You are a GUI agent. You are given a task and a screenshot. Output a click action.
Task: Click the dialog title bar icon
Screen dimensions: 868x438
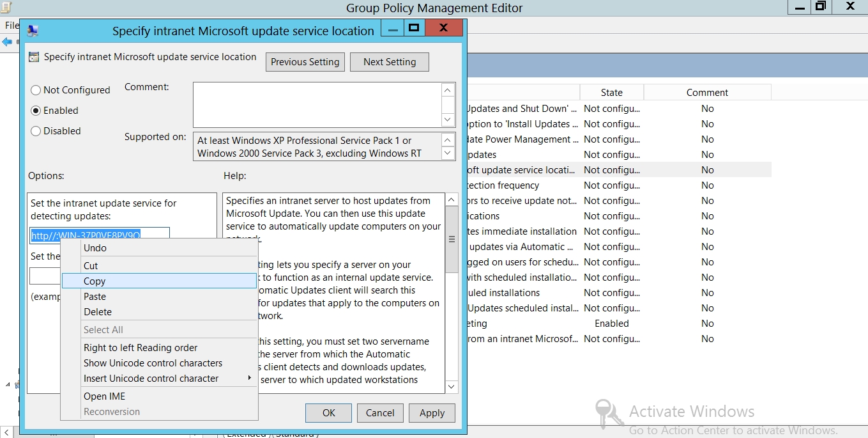click(x=33, y=31)
